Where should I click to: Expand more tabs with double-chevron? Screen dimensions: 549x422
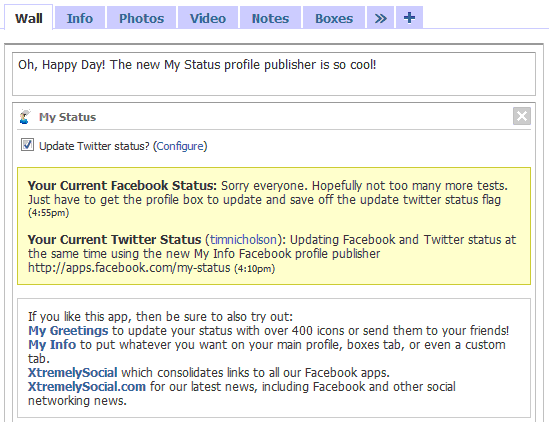[x=380, y=18]
